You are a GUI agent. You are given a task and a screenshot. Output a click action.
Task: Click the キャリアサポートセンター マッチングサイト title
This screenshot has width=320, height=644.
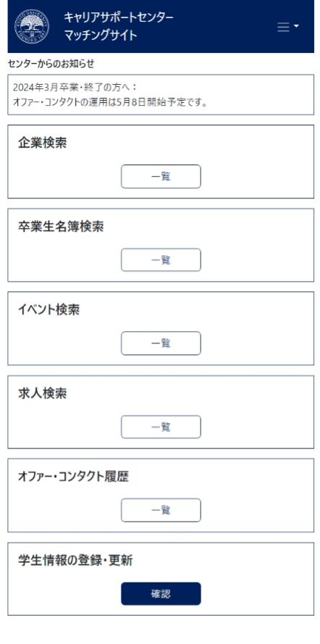tap(119, 26)
